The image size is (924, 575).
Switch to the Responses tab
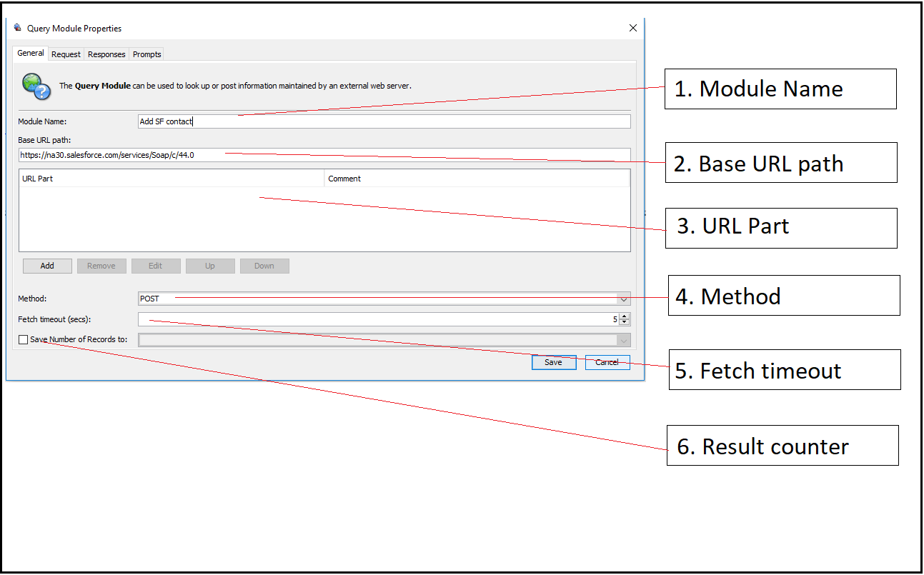(106, 54)
